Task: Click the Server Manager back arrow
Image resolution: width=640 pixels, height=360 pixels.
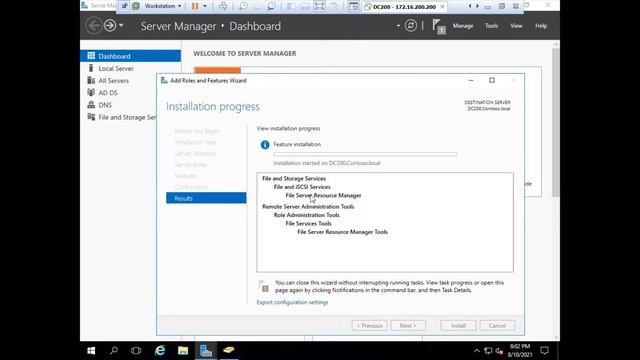Action: pyautogui.click(x=93, y=26)
